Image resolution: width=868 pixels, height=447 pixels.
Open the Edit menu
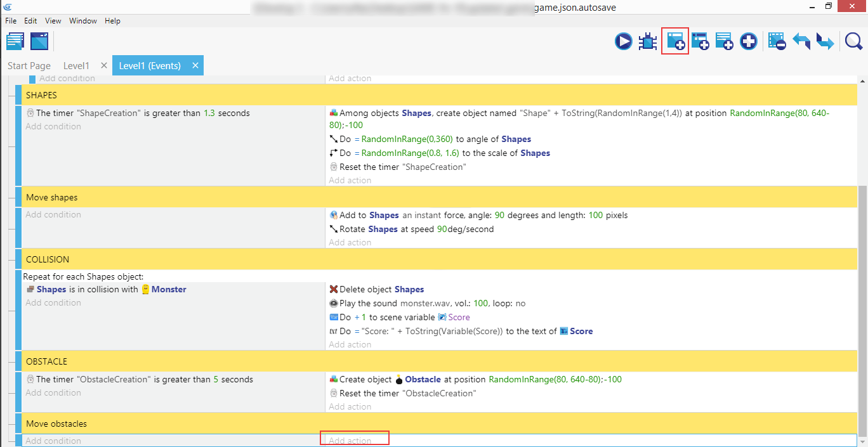30,21
